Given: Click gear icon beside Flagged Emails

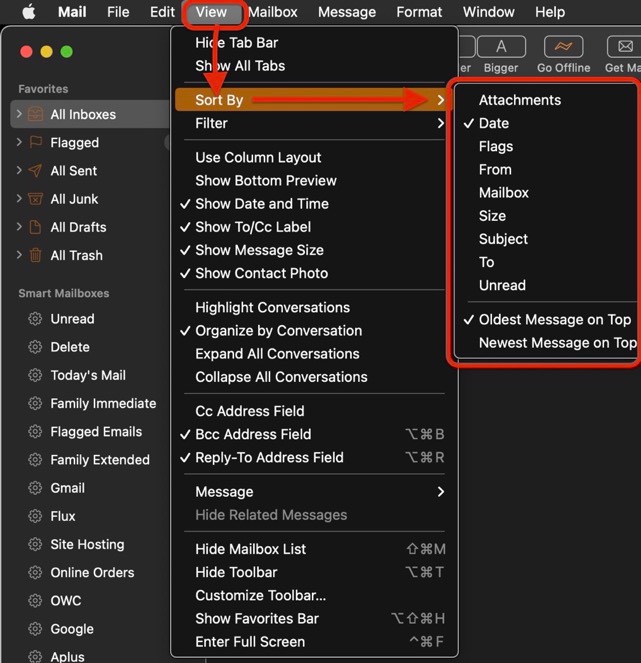Looking at the screenshot, I should (35, 432).
